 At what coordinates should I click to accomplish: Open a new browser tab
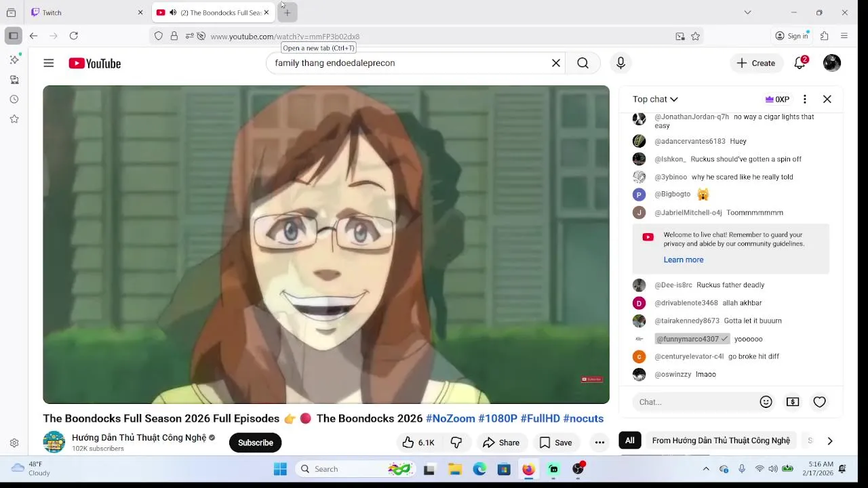(287, 12)
